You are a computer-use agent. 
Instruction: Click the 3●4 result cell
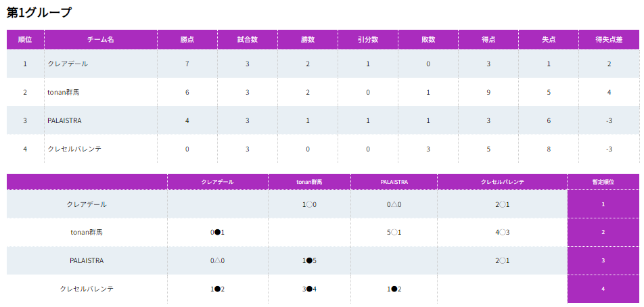click(309, 289)
